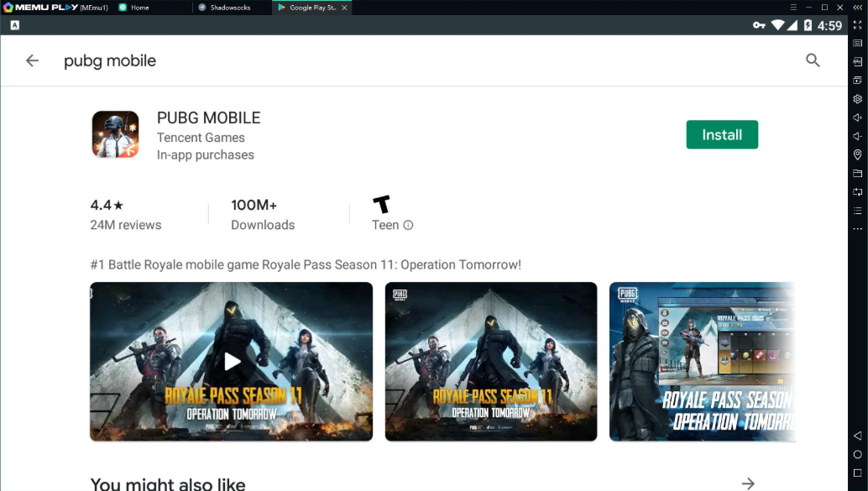
Task: Go back using the left arrow
Action: (x=32, y=60)
